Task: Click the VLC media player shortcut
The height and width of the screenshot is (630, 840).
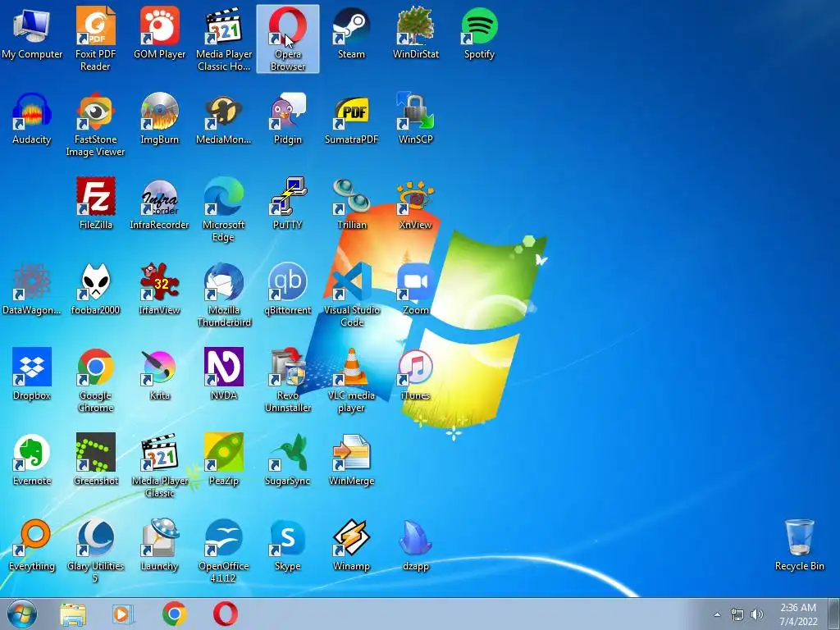Action: (351, 380)
